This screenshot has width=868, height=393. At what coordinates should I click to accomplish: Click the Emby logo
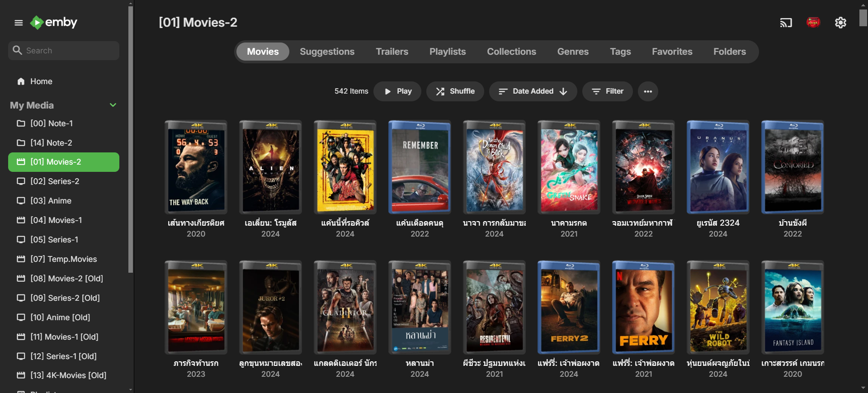(x=53, y=22)
